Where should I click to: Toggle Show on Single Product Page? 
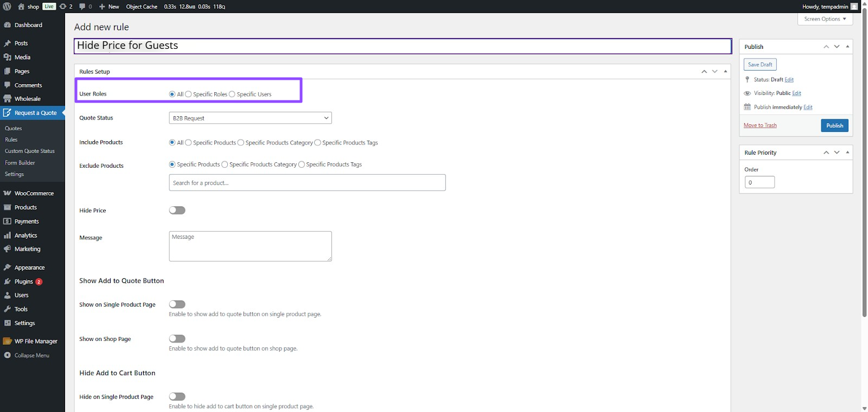177,305
